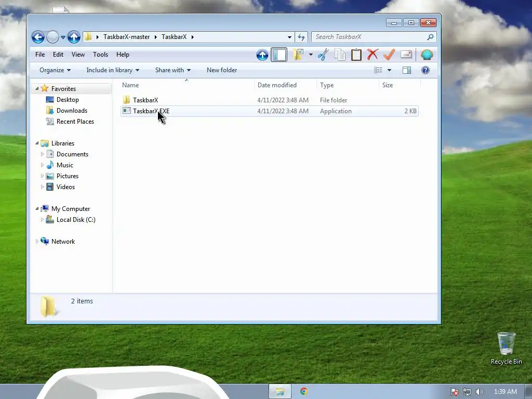Open Include in library dropdown

click(x=113, y=70)
